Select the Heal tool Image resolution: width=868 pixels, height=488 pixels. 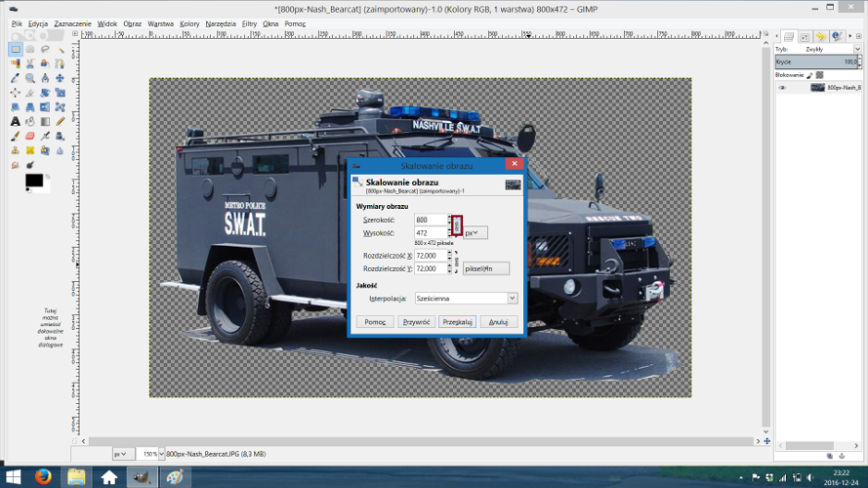(30, 150)
